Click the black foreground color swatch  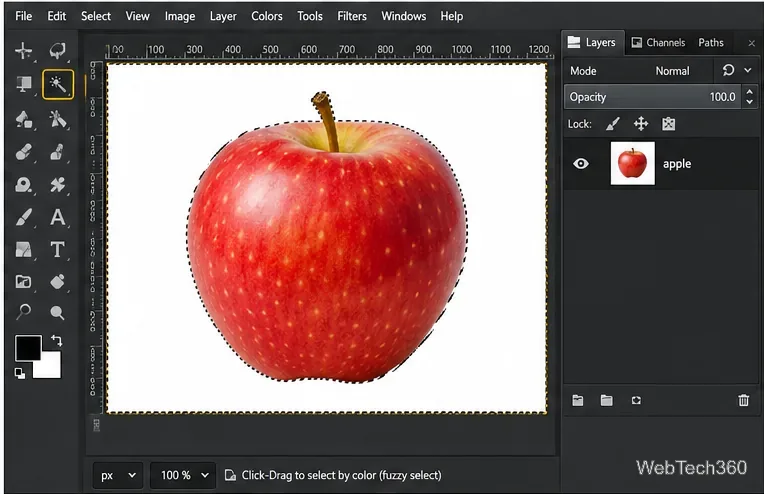click(28, 347)
